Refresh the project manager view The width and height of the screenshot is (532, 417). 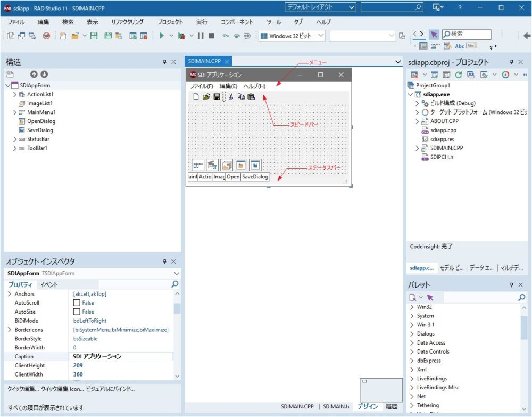(x=459, y=75)
